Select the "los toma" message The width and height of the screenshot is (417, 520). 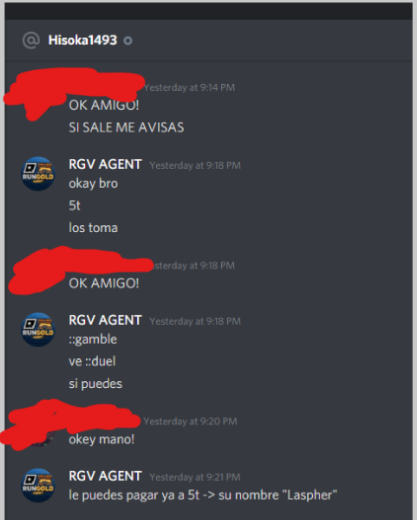click(x=93, y=228)
